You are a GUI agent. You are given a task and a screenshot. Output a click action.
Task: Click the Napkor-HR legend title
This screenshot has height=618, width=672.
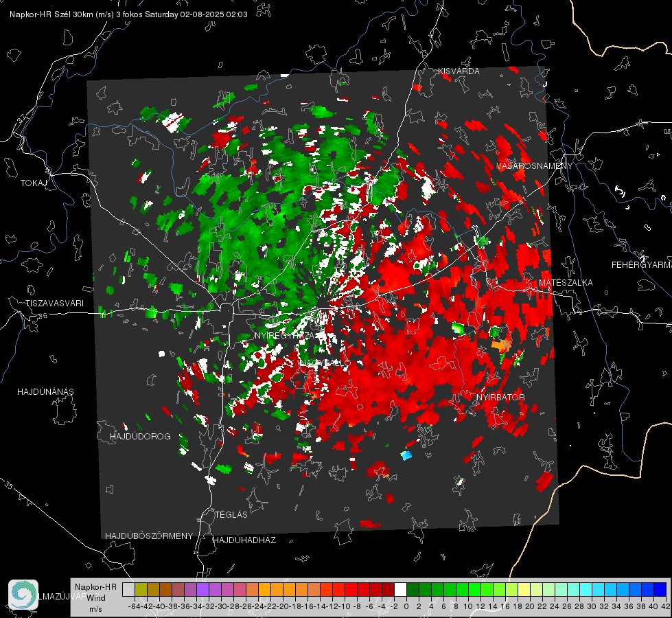95,587
